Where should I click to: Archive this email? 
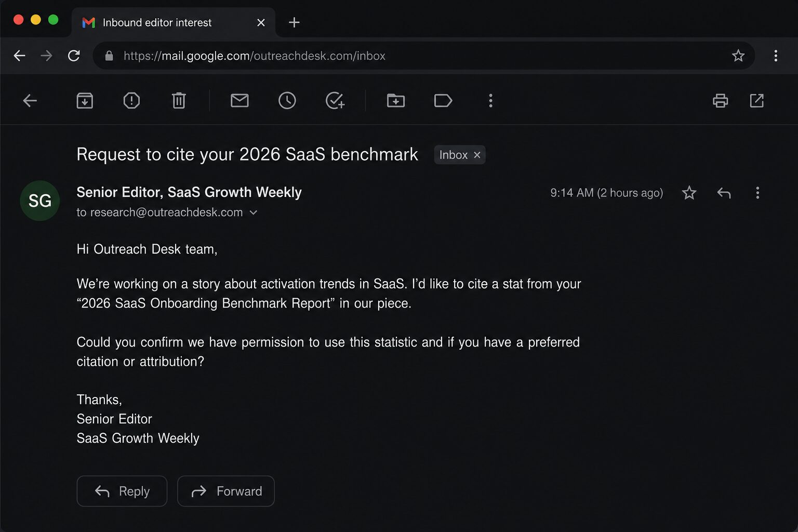click(x=85, y=101)
